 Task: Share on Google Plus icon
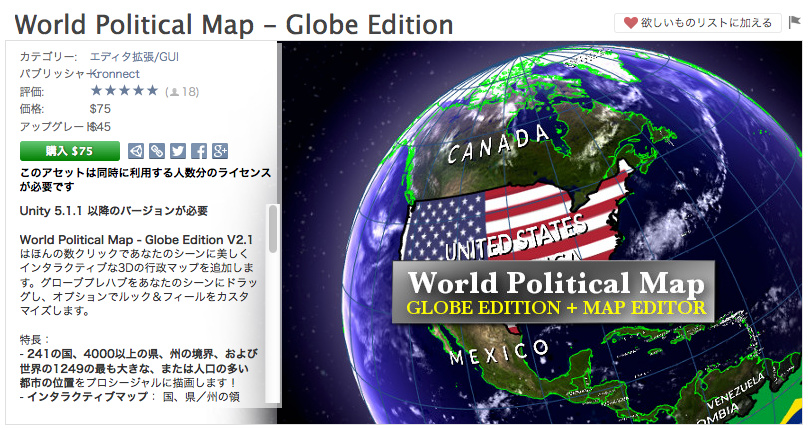pyautogui.click(x=220, y=151)
